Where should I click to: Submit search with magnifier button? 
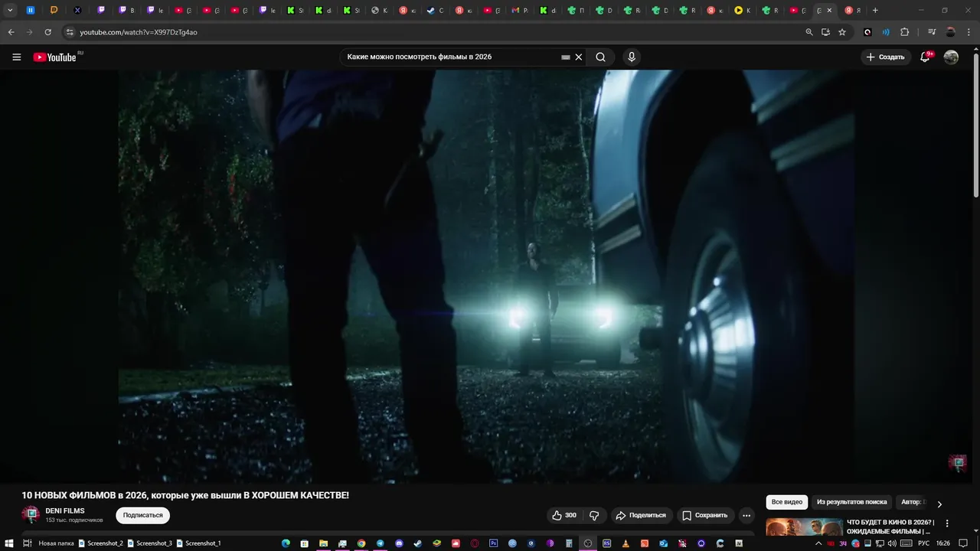pyautogui.click(x=601, y=57)
